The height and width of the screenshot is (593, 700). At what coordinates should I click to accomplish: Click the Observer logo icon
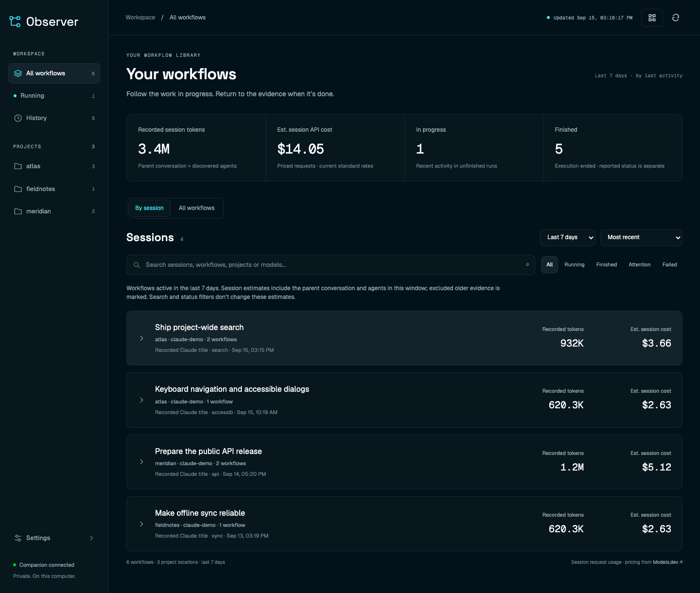15,21
